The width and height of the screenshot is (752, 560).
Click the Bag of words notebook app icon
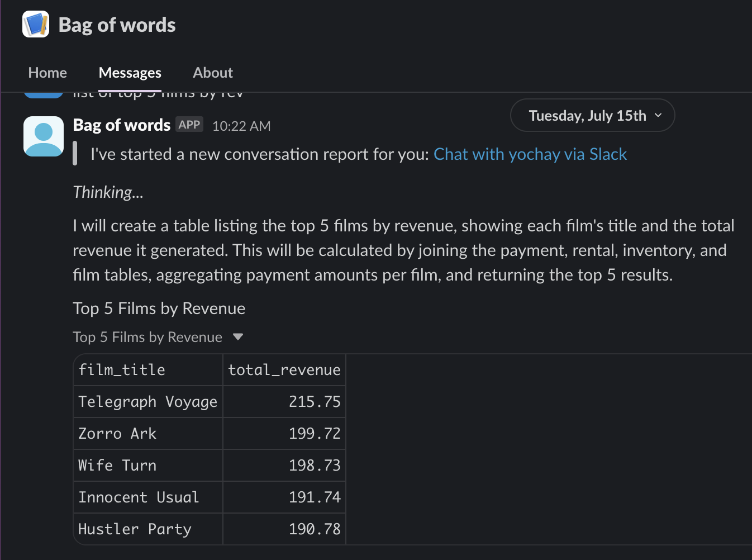(36, 25)
